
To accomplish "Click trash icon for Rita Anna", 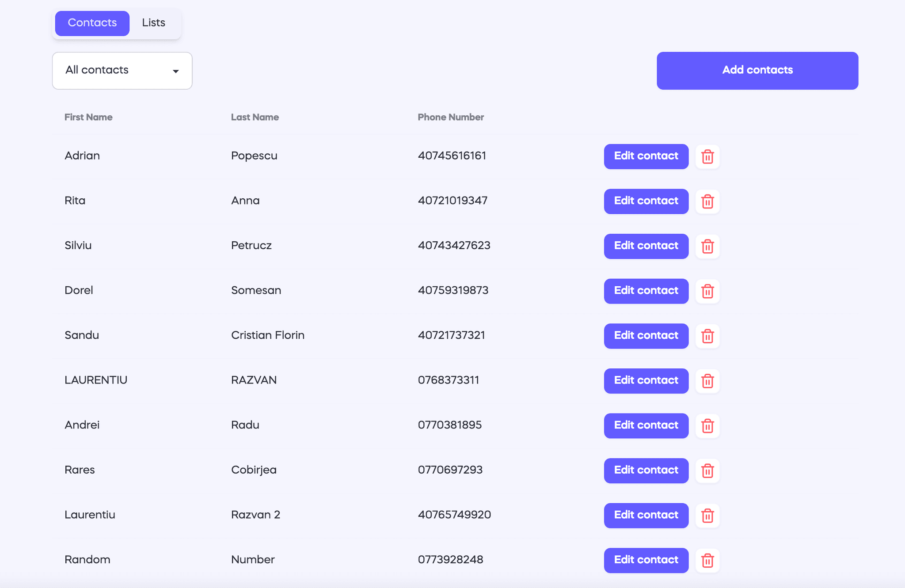I will pos(707,201).
